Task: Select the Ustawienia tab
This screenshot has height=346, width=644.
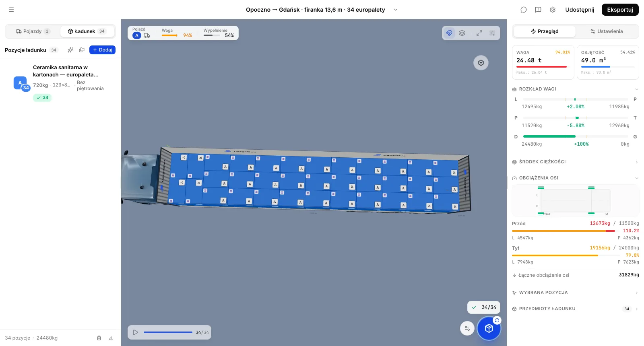Action: pos(607,31)
